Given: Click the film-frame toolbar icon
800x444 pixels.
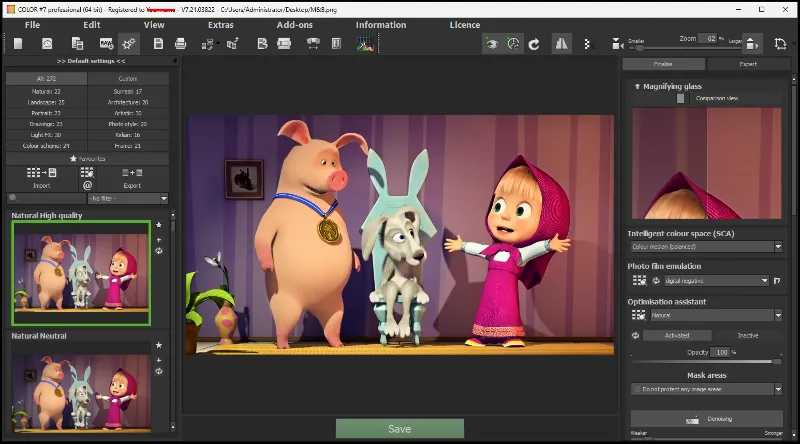Looking at the screenshot, I should tap(284, 44).
